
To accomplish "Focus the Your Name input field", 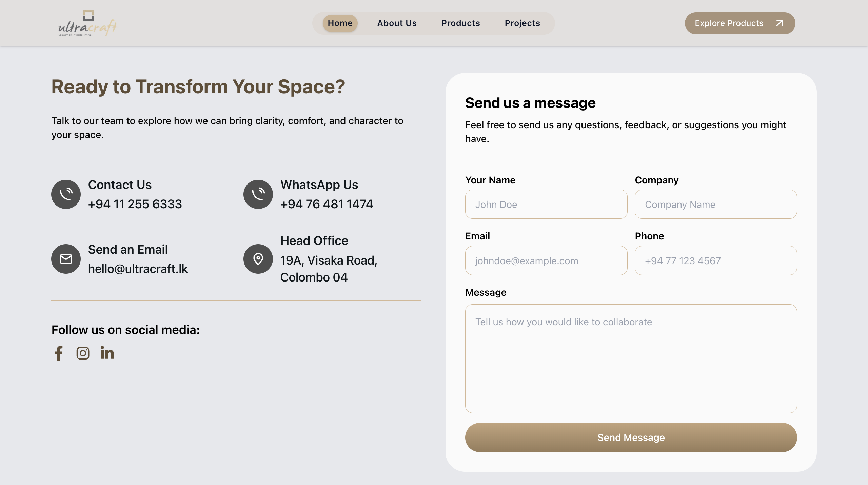I will point(546,204).
